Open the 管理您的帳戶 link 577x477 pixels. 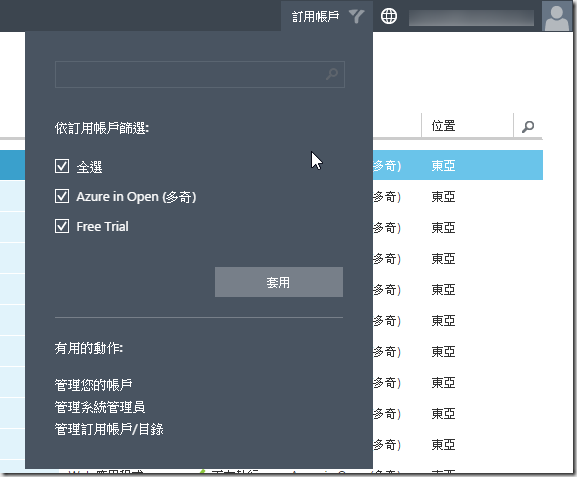(x=93, y=385)
